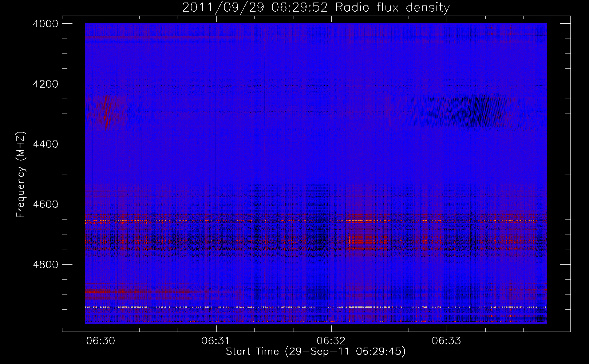Viewport: 589px width, 364px height.
Task: Click the red burst at spectrogram's left edge
Action: coord(106,112)
